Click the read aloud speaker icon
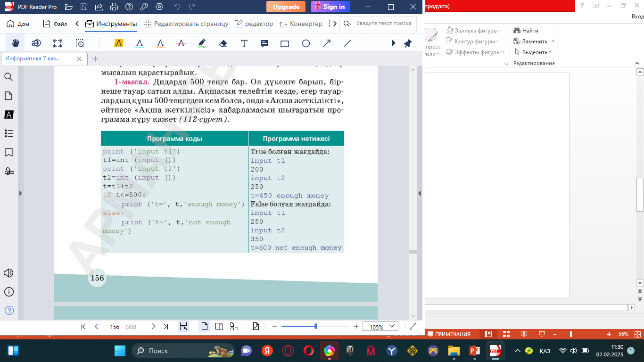This screenshot has width=644, height=362. click(8, 273)
